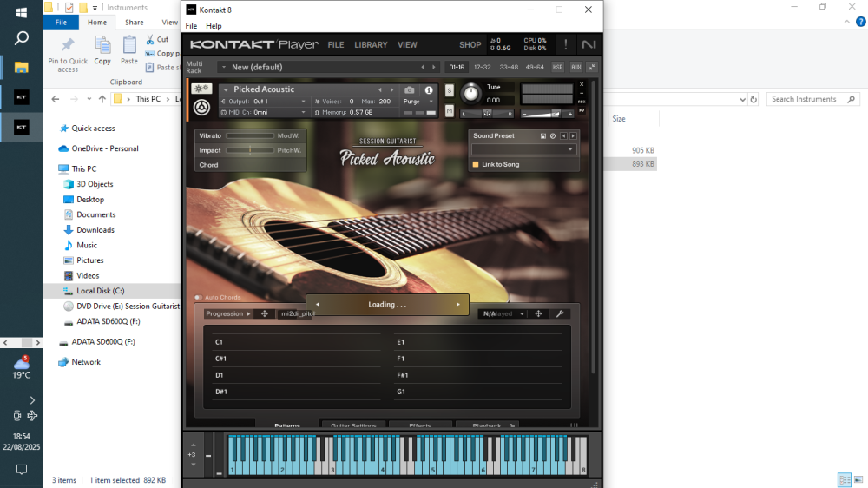Open instrument info with the i icon
Viewport: 868px width, 488px height.
tap(429, 89)
